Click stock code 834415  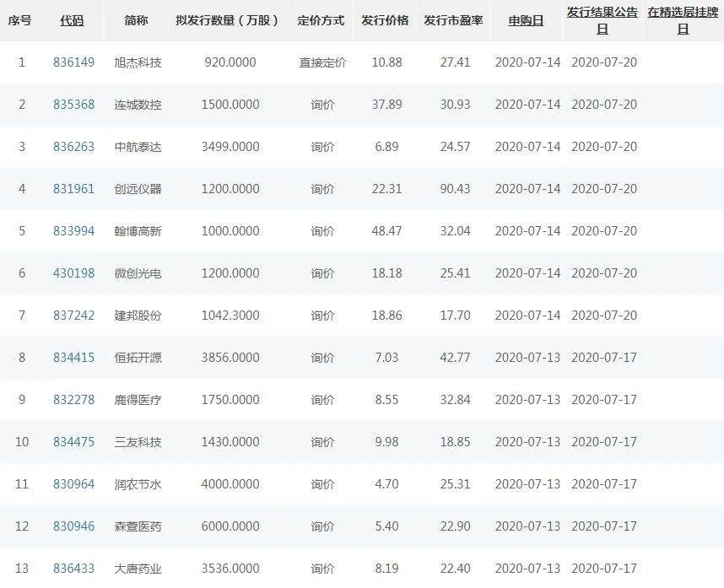pyautogui.click(x=73, y=358)
